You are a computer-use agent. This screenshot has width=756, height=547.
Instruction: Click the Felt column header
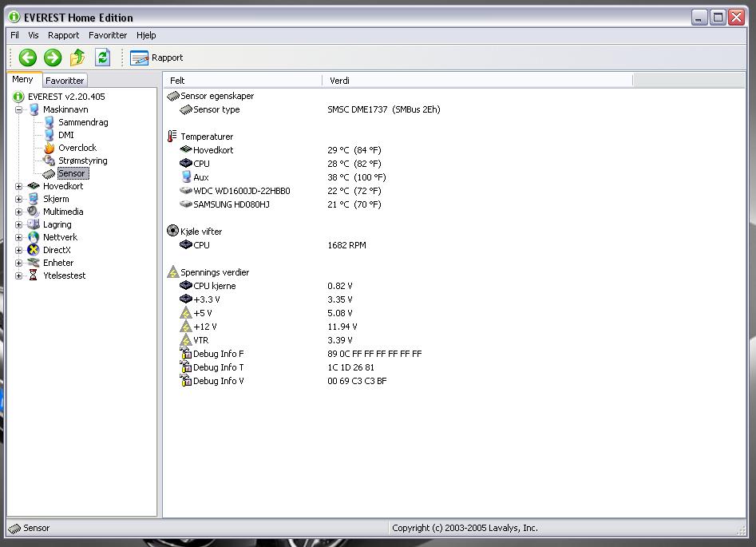[x=243, y=81]
